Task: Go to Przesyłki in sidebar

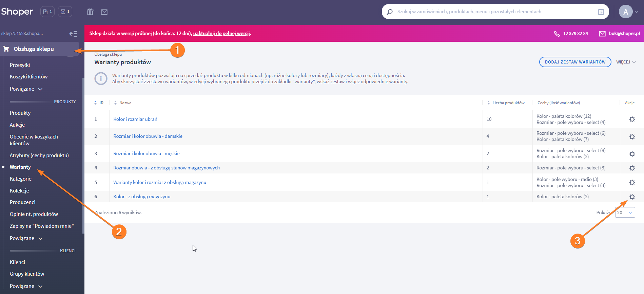Action: [x=20, y=65]
